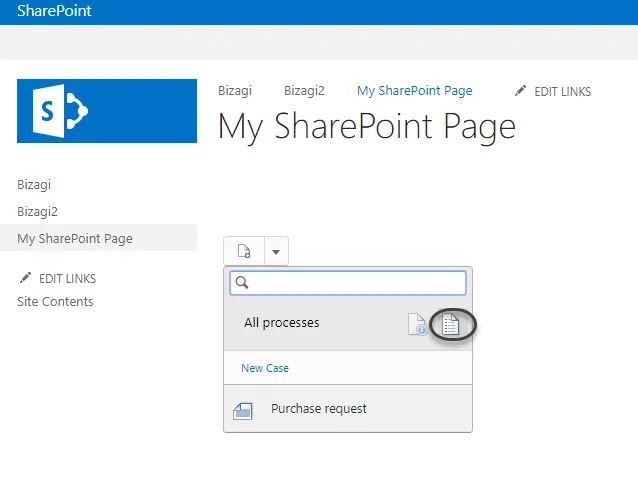Open Bizagi in left sidebar

[x=34, y=184]
